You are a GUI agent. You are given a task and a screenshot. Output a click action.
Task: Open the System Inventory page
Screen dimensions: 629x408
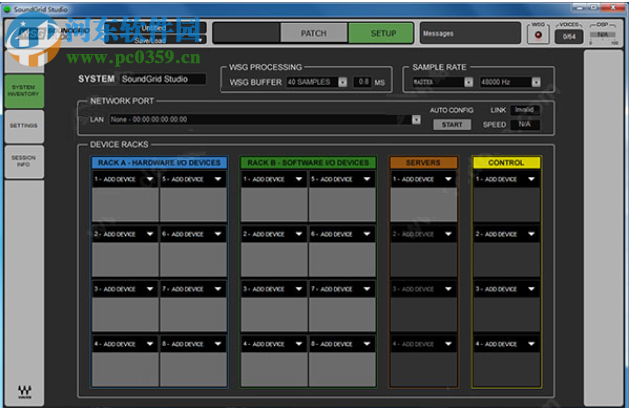click(x=24, y=91)
